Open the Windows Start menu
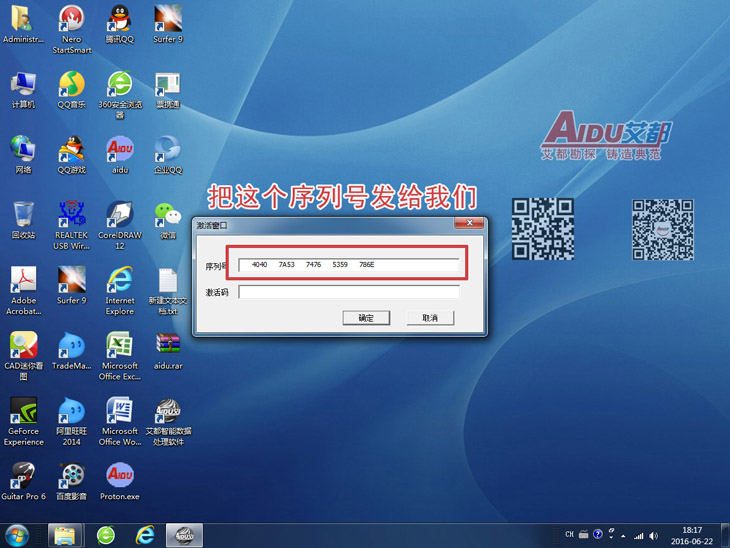The image size is (730, 548). pyautogui.click(x=17, y=535)
